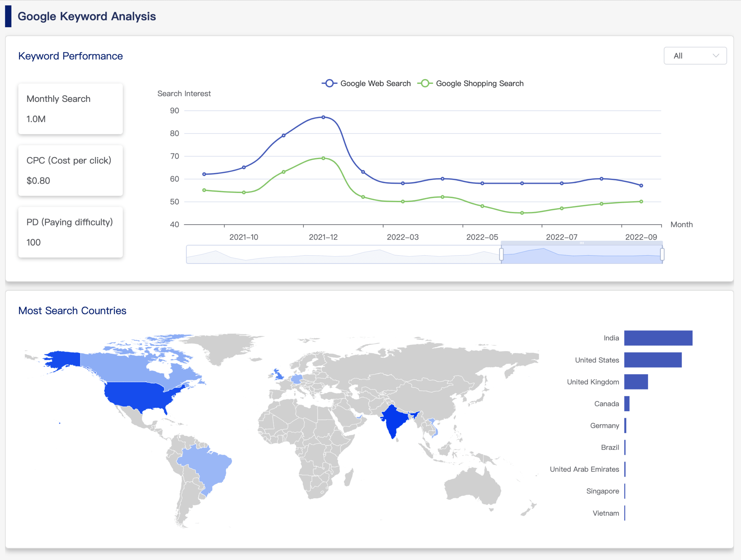Open the Most Search Countries section
Viewport: 741px width, 560px height.
click(x=72, y=311)
